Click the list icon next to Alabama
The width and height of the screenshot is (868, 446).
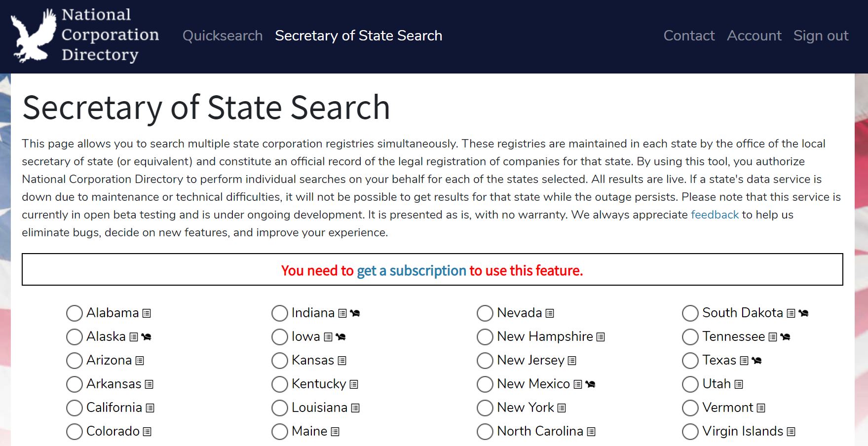tap(147, 313)
